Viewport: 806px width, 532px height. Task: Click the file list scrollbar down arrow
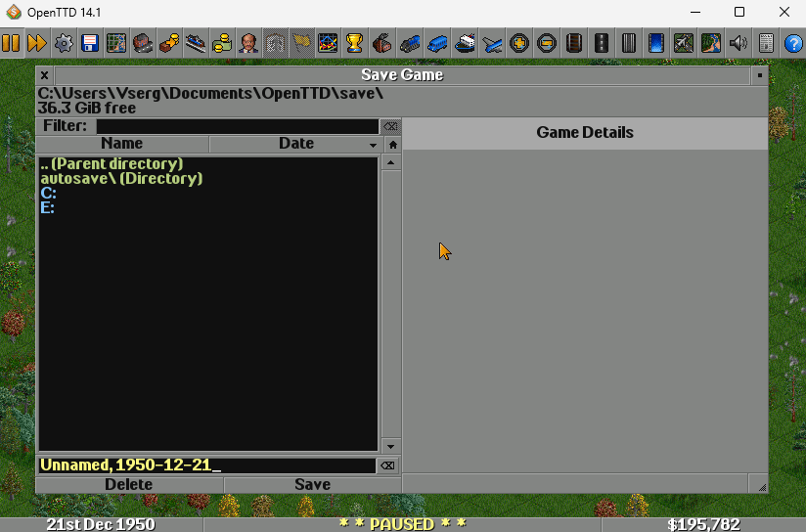390,446
